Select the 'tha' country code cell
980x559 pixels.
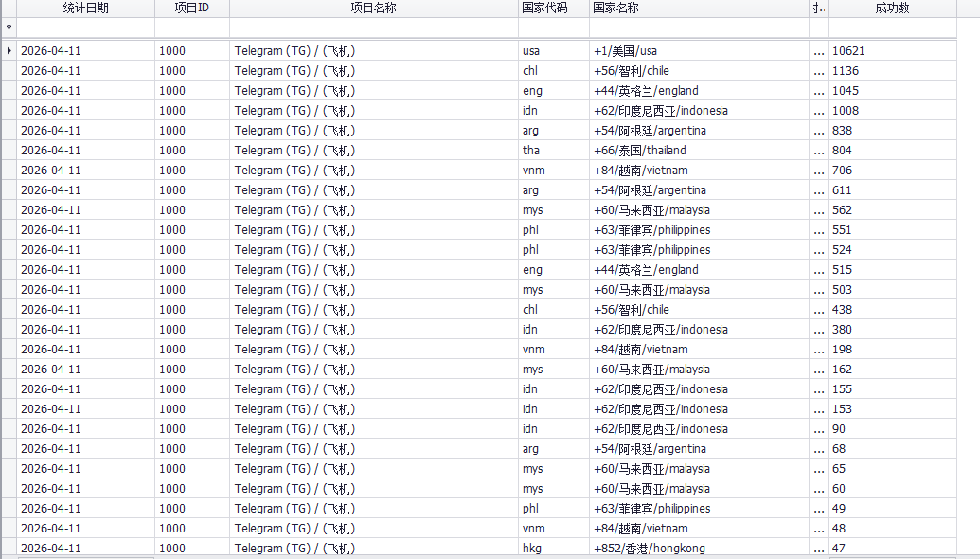click(554, 150)
